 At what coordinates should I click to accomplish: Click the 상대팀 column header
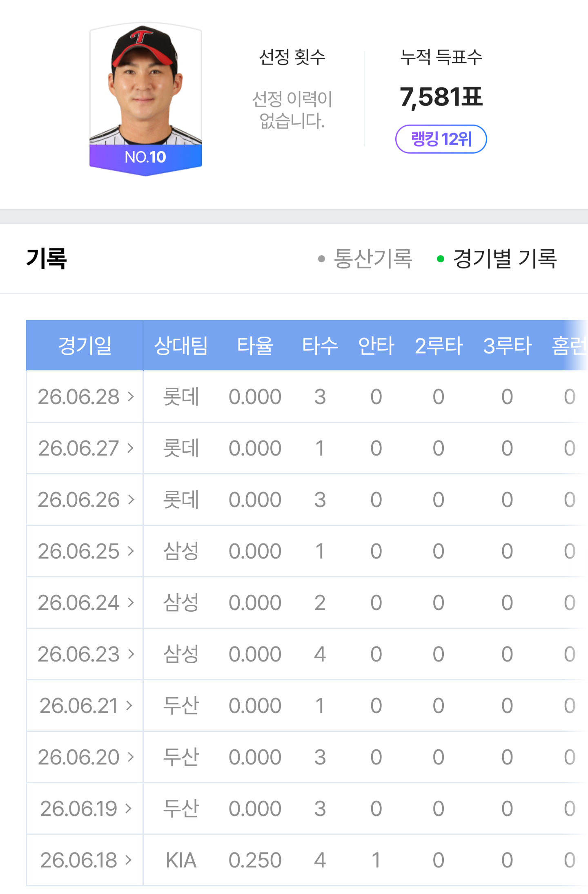point(181,346)
